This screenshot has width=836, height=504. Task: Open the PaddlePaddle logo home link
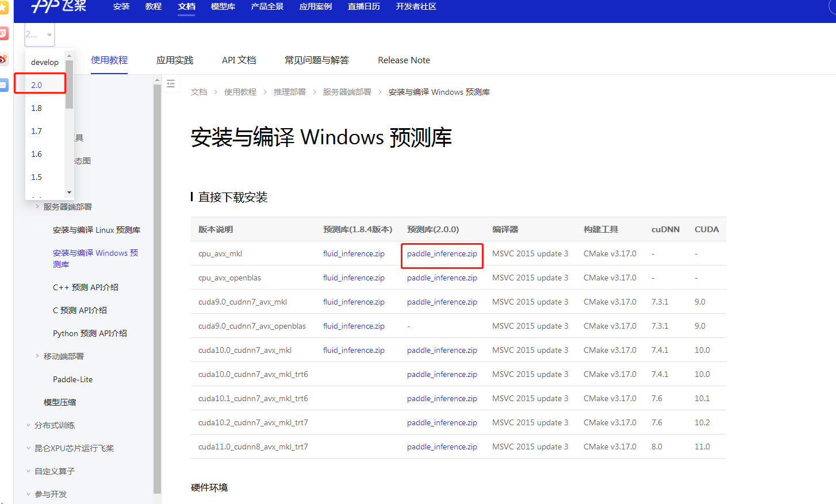coord(59,6)
